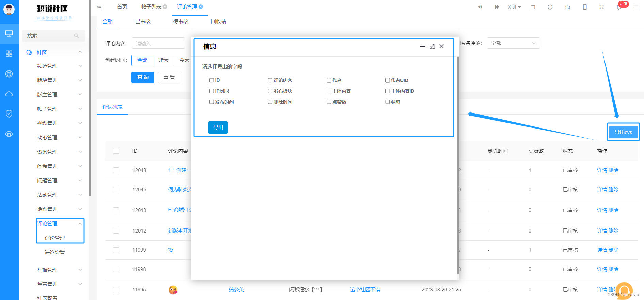644x300 pixels.
Task: Check the 点赞数 export field
Action: 329,102
